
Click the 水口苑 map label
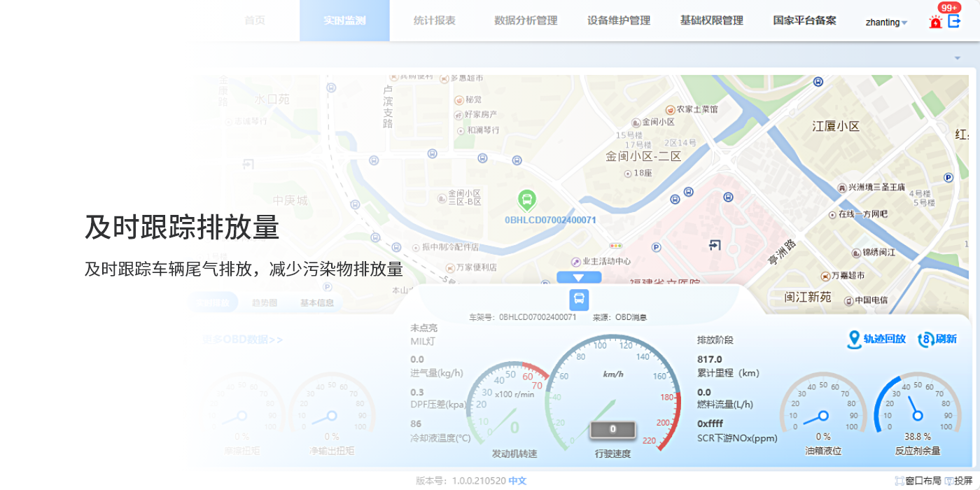272,99
